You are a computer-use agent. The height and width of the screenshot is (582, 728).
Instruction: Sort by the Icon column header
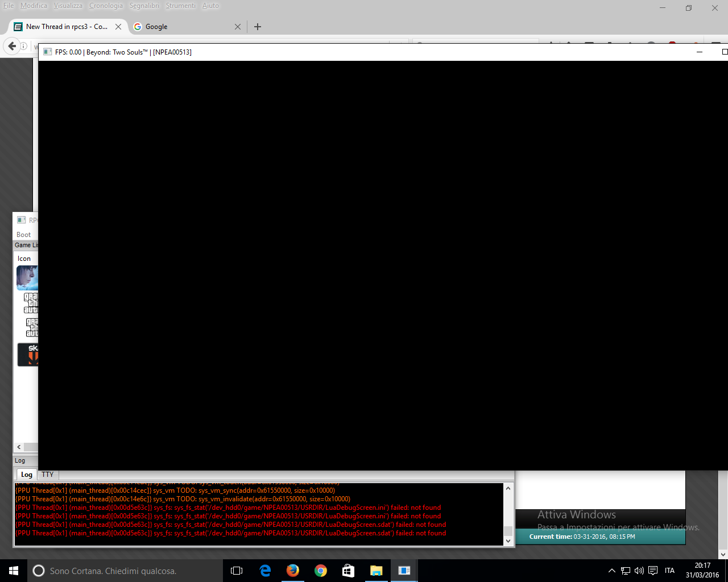pos(24,259)
